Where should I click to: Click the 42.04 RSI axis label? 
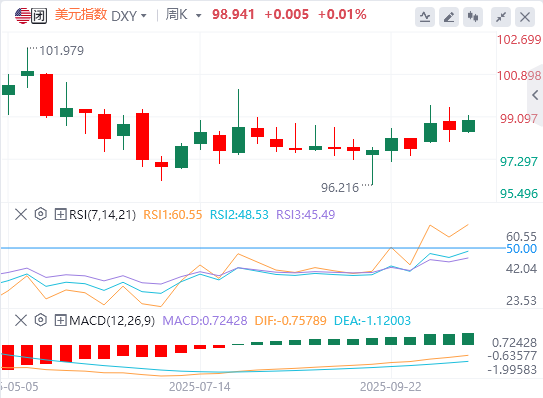point(521,268)
